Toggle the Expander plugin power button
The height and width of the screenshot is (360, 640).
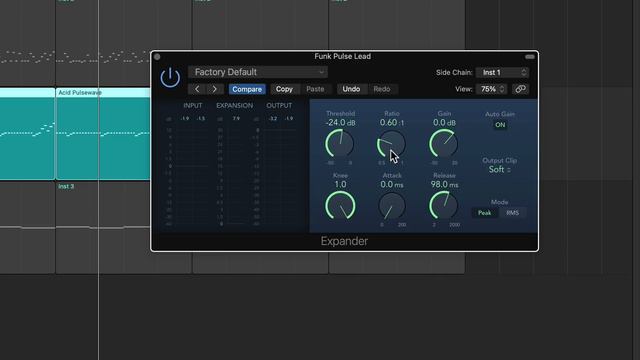click(170, 78)
